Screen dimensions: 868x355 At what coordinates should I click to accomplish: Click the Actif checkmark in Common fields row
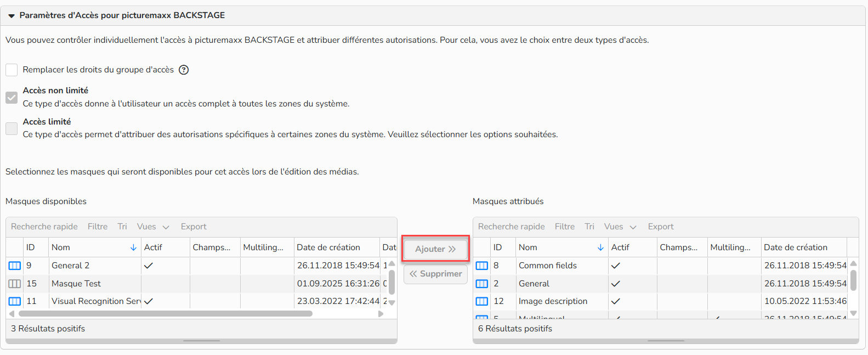pyautogui.click(x=616, y=266)
